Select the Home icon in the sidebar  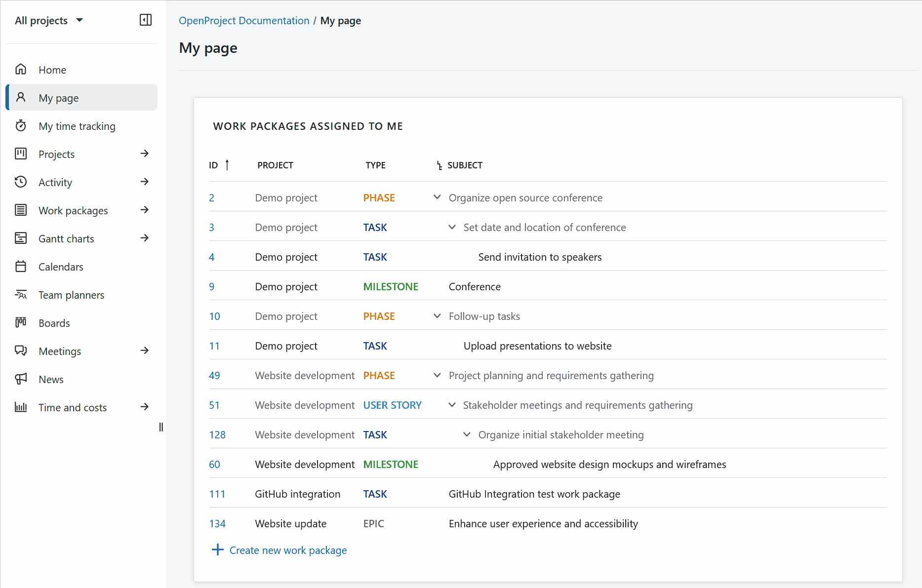tap(21, 69)
